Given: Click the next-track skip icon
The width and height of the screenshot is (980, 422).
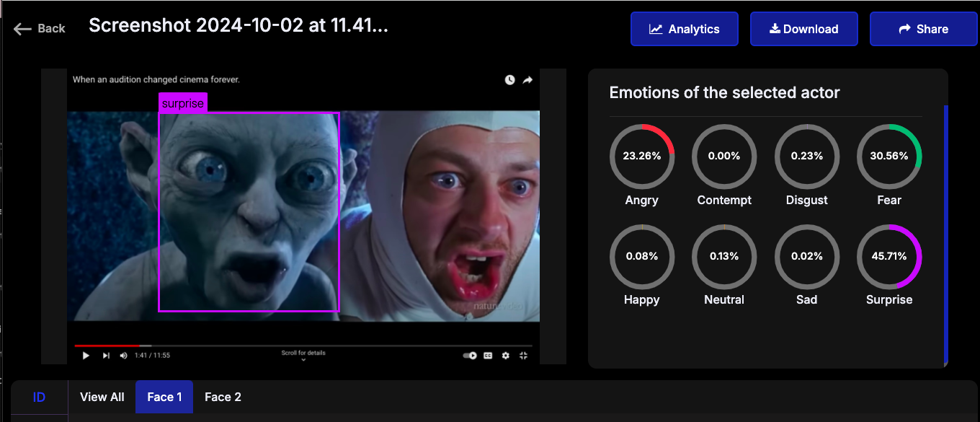Looking at the screenshot, I should pyautogui.click(x=106, y=355).
